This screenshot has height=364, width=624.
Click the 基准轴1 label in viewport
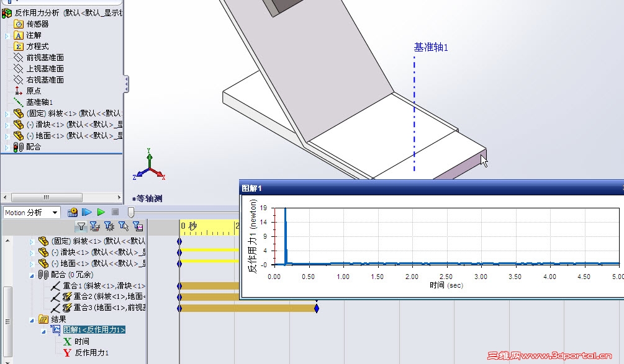(x=431, y=47)
